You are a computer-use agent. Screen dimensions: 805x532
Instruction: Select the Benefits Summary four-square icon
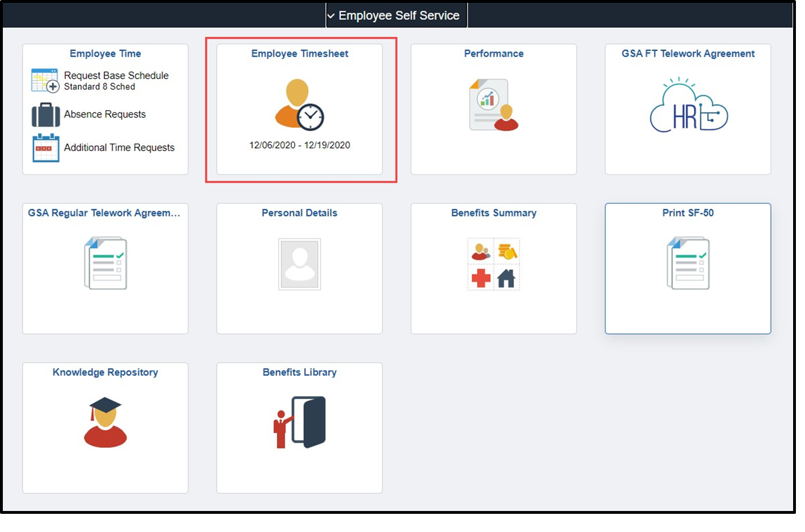493,263
